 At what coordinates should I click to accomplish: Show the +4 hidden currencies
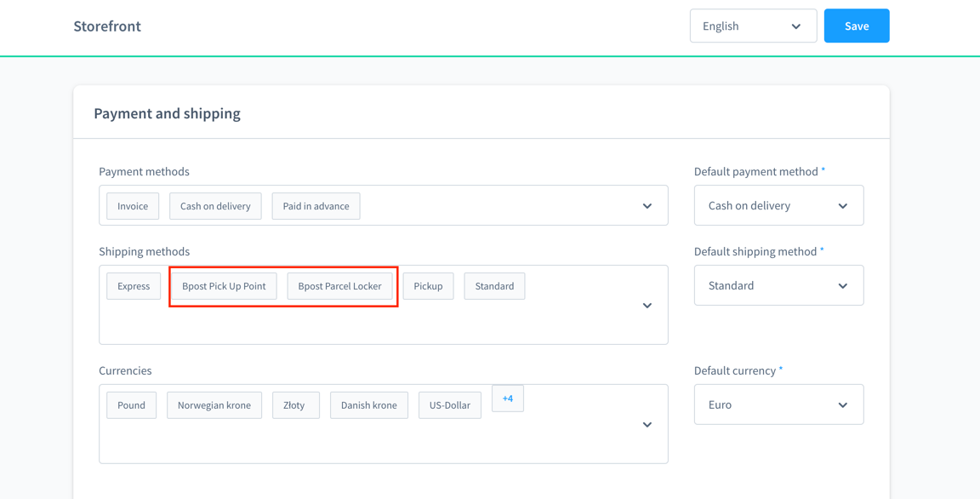tap(508, 399)
